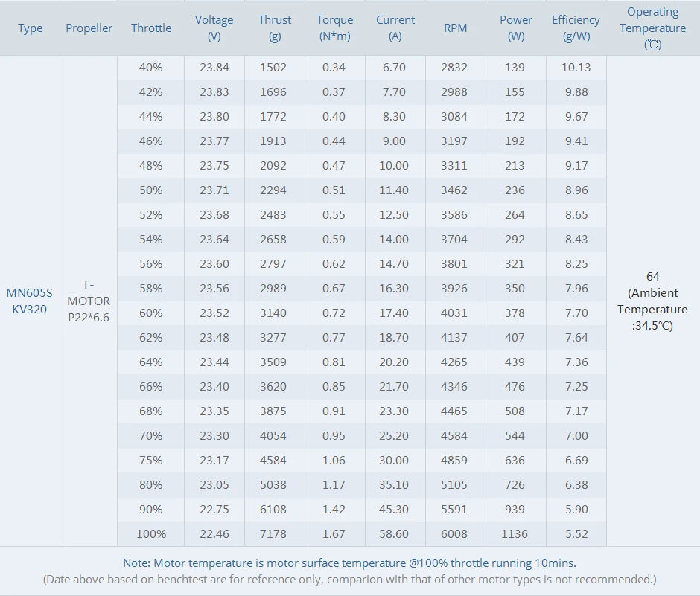Image resolution: width=700 pixels, height=596 pixels.
Task: Select the MN605S KV320 type cell
Action: tap(30, 301)
